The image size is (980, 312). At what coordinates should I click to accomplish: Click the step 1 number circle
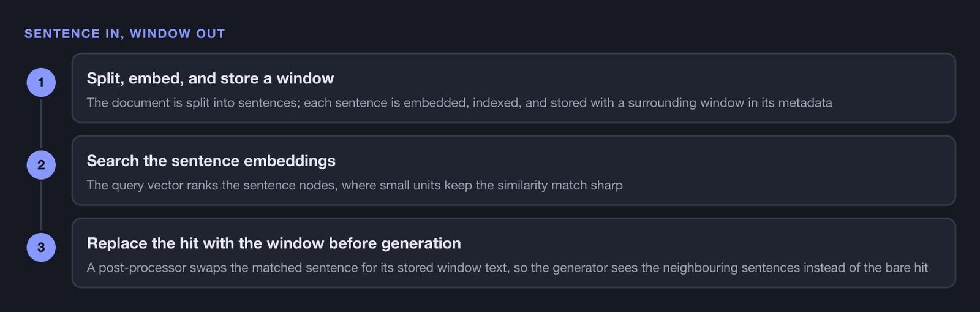(41, 82)
